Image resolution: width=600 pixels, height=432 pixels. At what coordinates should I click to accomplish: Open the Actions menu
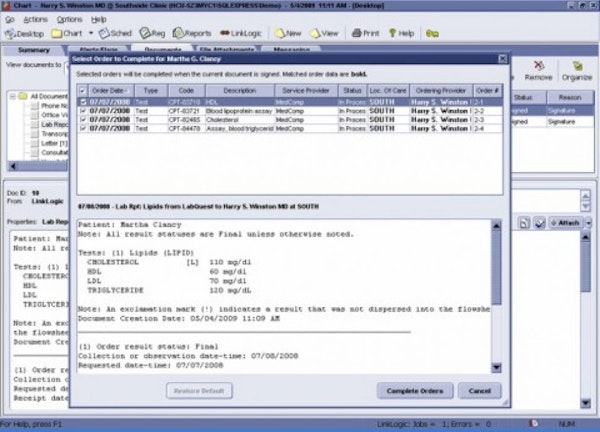pyautogui.click(x=34, y=19)
